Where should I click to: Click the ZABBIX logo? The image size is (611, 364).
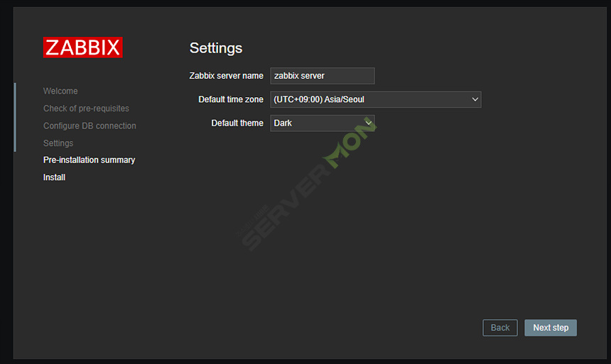click(82, 47)
